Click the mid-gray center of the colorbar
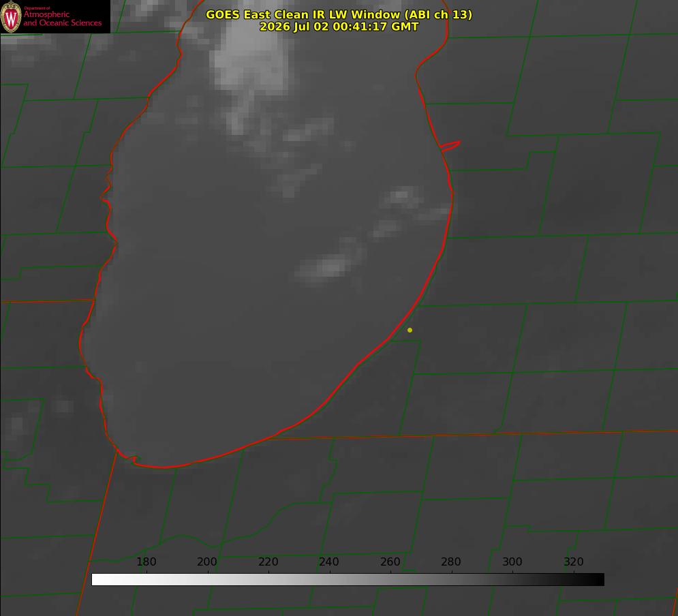This screenshot has width=678, height=616. 348,579
